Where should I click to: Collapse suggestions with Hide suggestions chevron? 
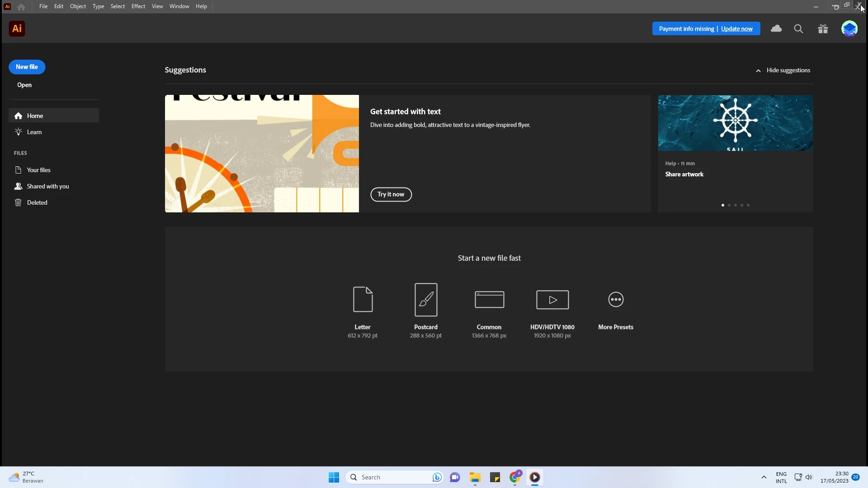click(x=758, y=70)
